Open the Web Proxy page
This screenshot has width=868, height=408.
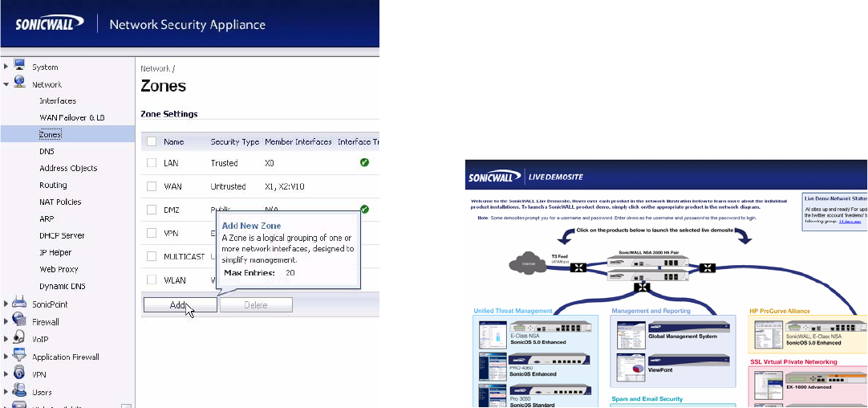point(59,269)
